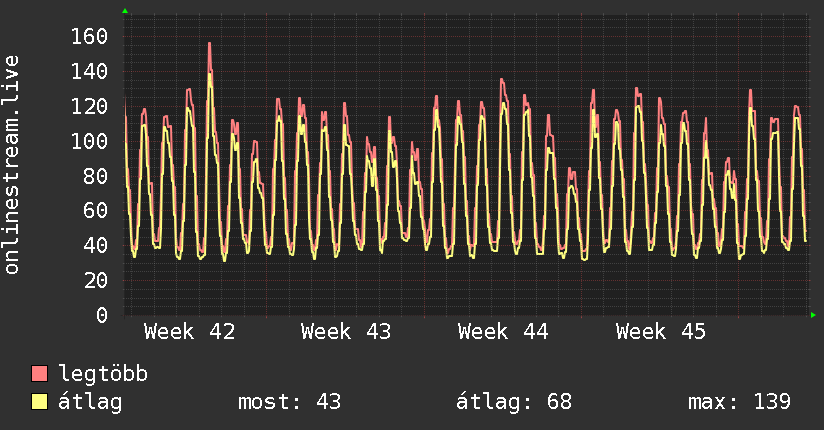Click the yellow átlag legend swatch
The width and height of the screenshot is (824, 430).
(39, 402)
